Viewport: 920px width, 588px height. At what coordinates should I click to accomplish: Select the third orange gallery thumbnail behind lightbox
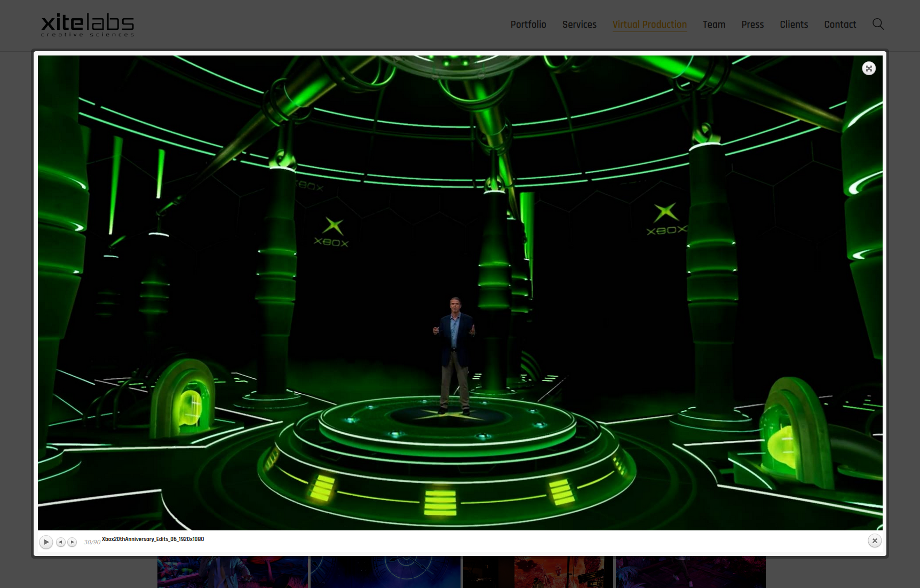pyautogui.click(x=538, y=572)
